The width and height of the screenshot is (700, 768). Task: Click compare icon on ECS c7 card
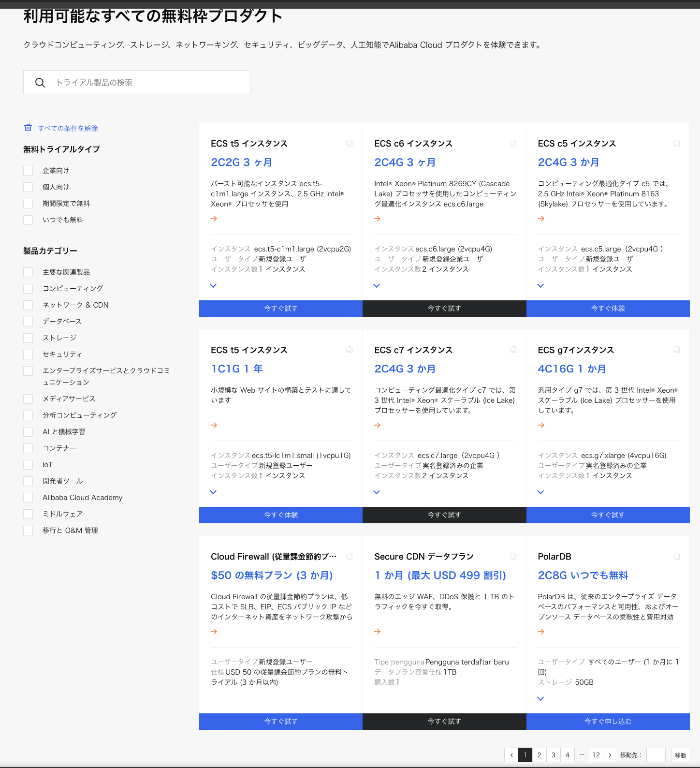[x=513, y=350]
